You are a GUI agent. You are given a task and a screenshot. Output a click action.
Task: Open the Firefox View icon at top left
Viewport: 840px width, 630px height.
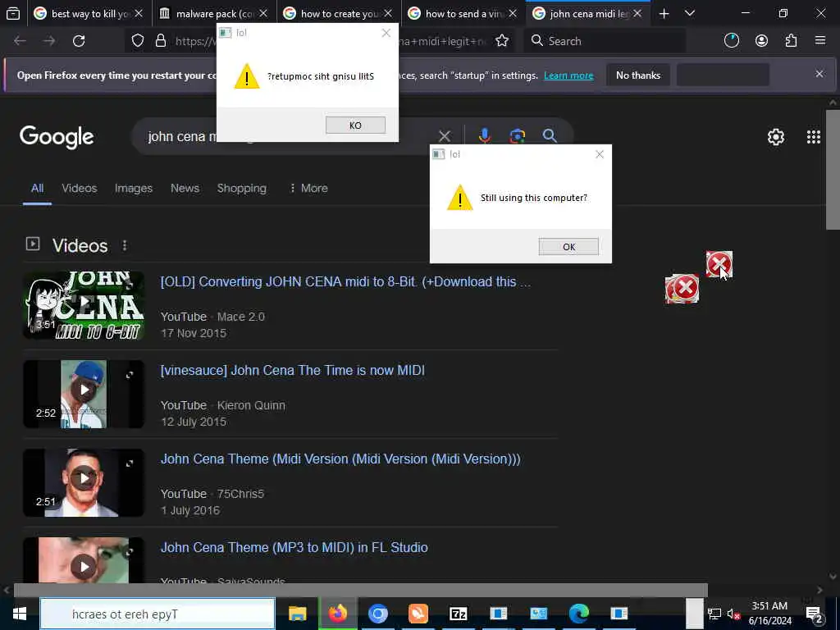click(13, 13)
